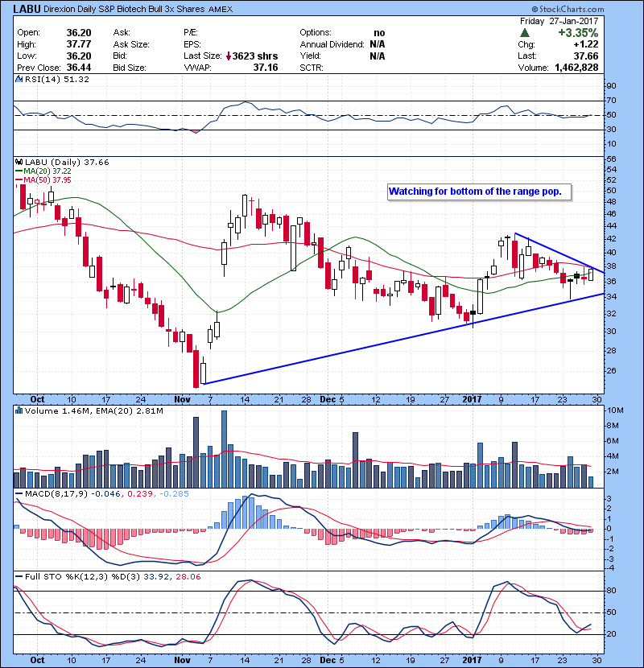
Task: Click the Nov label on price chart axis
Action: point(182,399)
